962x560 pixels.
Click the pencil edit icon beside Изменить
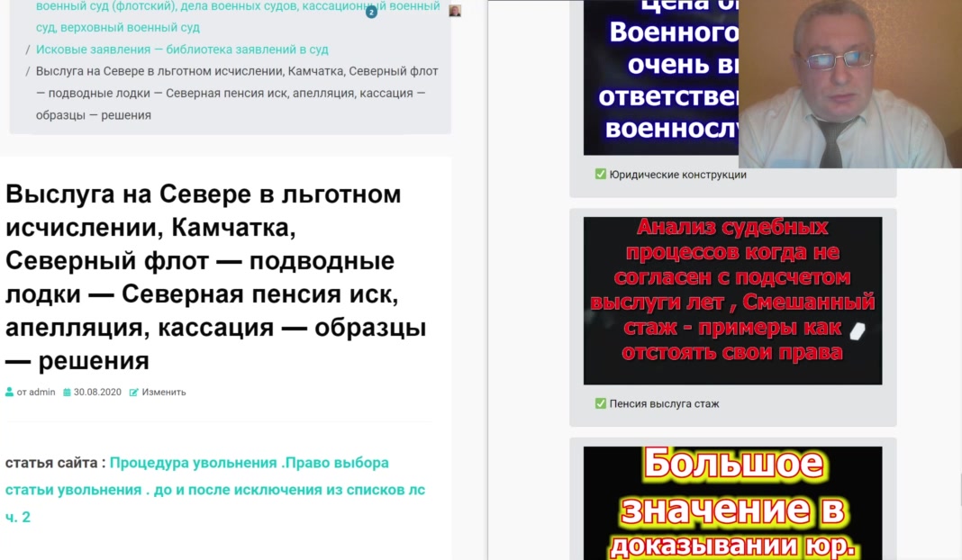tap(134, 393)
